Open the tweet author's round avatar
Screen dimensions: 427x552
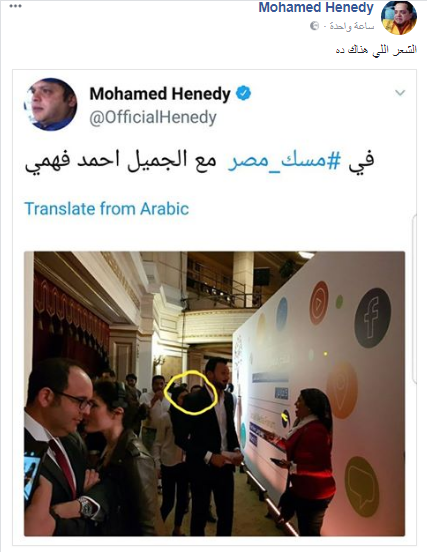pyautogui.click(x=50, y=104)
